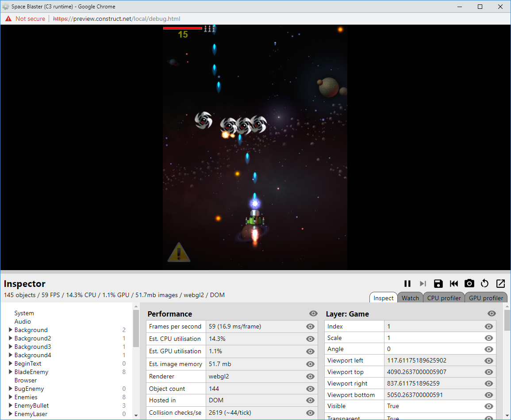This screenshot has width=511, height=420.
Task: Pause the game with the pause icon
Action: click(x=407, y=284)
